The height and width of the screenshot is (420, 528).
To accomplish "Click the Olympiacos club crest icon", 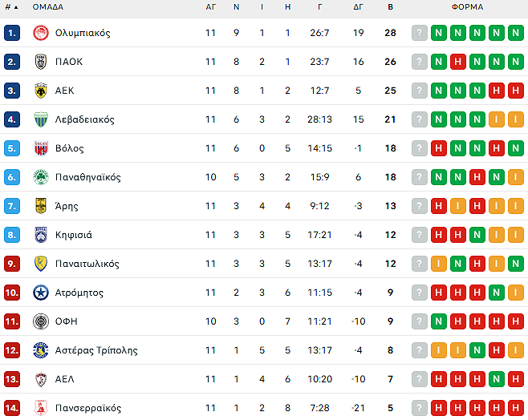I will [x=41, y=33].
